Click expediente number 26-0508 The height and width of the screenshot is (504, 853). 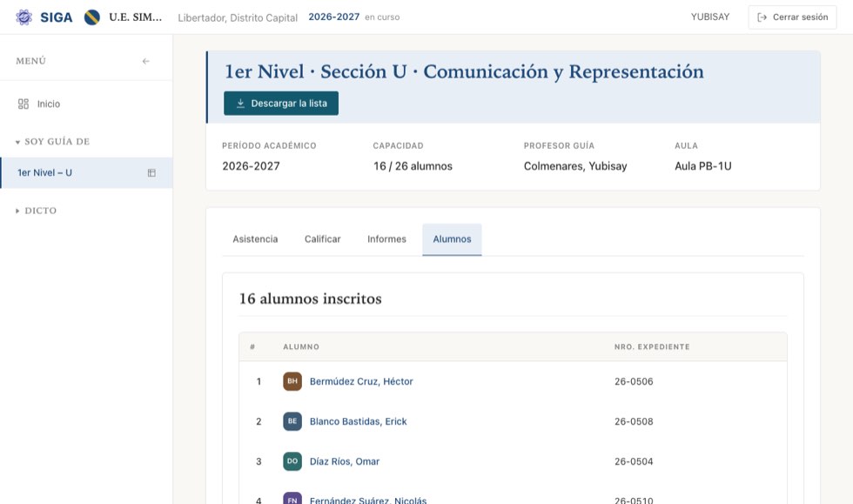pos(634,421)
